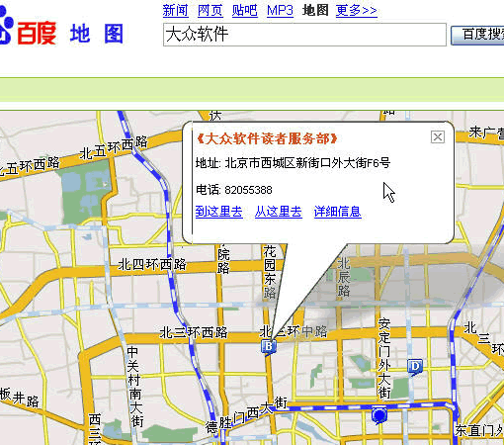Open the MP3 link
The image size is (504, 445).
tap(280, 10)
